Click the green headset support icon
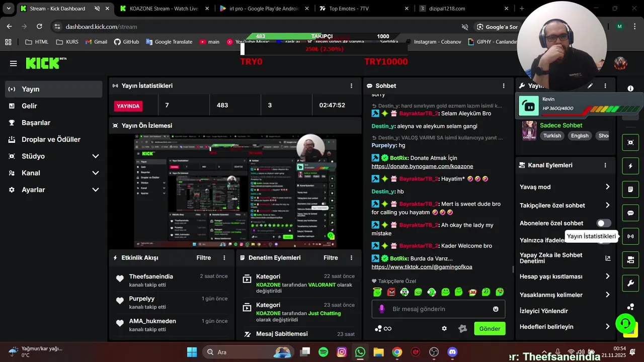The width and height of the screenshot is (644, 362). 625,323
